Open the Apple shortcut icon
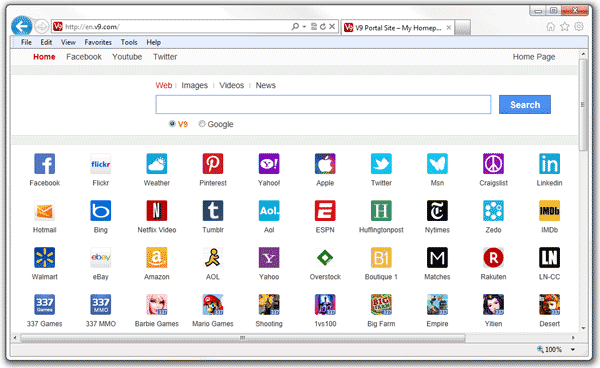This screenshot has height=368, width=600. [325, 164]
